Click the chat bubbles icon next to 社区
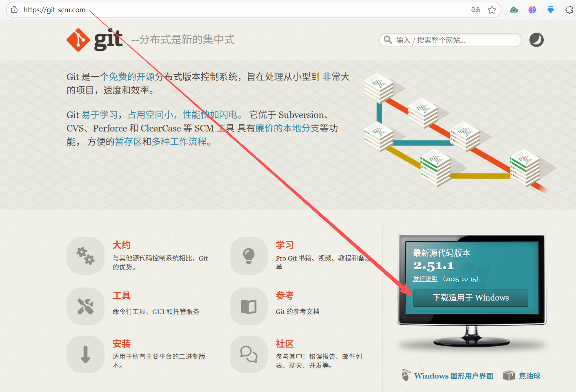This screenshot has height=392, width=576. 249,354
